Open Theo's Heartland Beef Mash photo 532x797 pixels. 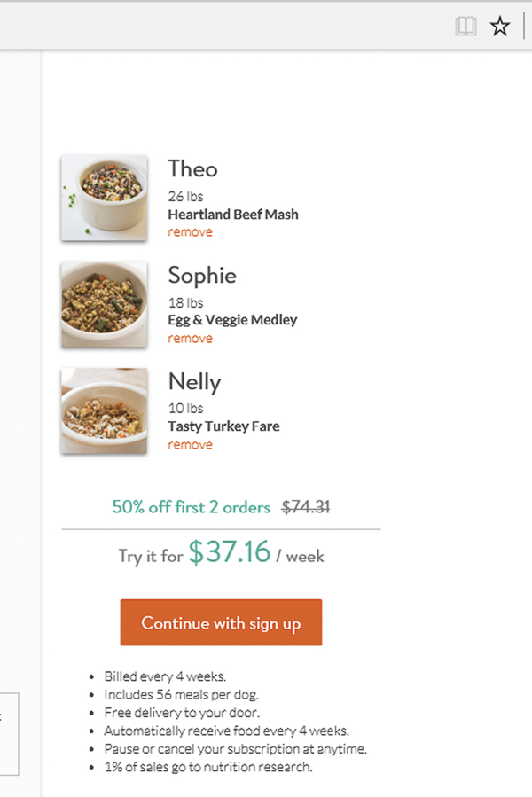click(x=104, y=198)
